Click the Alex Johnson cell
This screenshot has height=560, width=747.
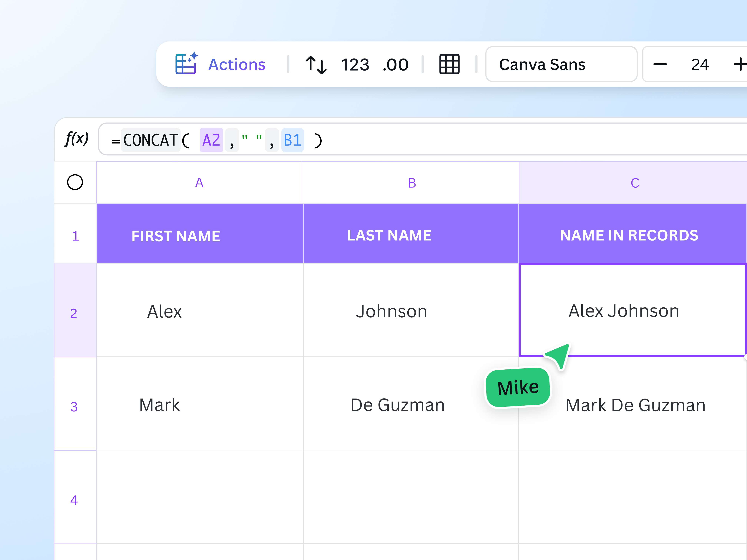tap(633, 310)
